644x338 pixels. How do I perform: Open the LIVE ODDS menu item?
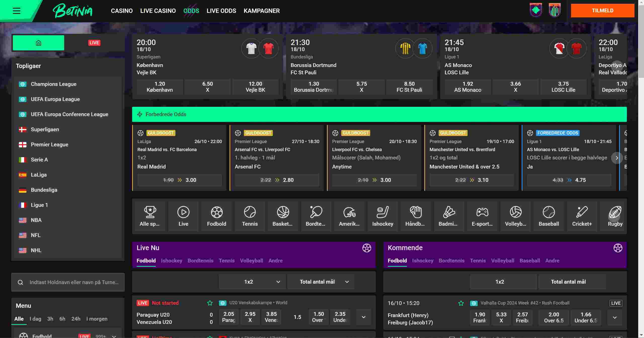(x=221, y=11)
